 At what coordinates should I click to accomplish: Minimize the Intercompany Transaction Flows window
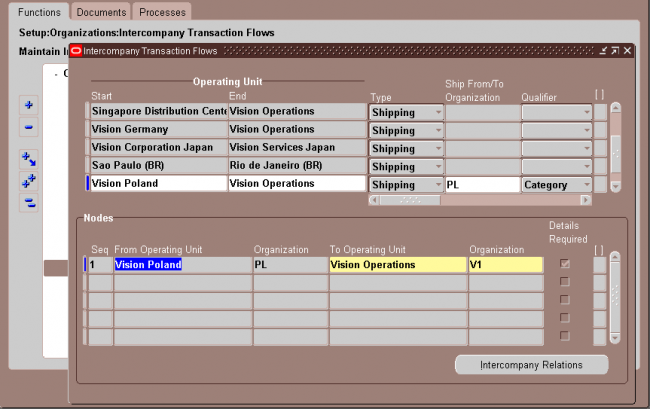[x=603, y=51]
